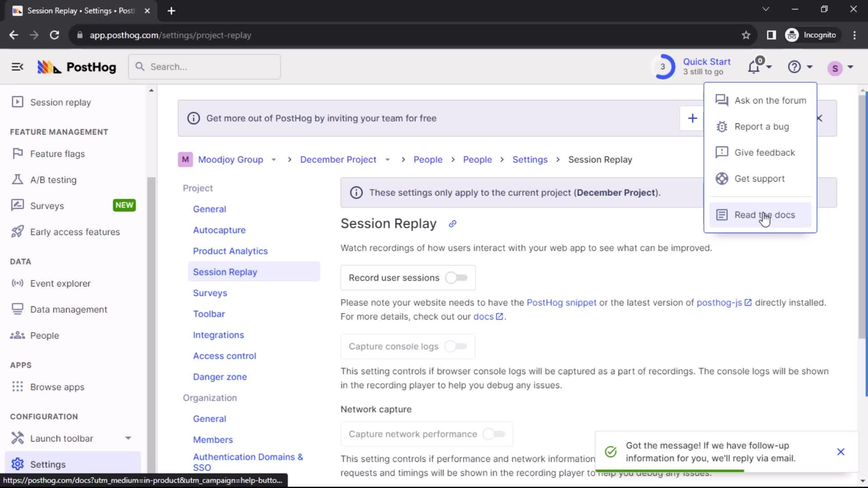The height and width of the screenshot is (488, 868).
Task: Open Authentication Domains & SSO
Action: click(x=248, y=462)
